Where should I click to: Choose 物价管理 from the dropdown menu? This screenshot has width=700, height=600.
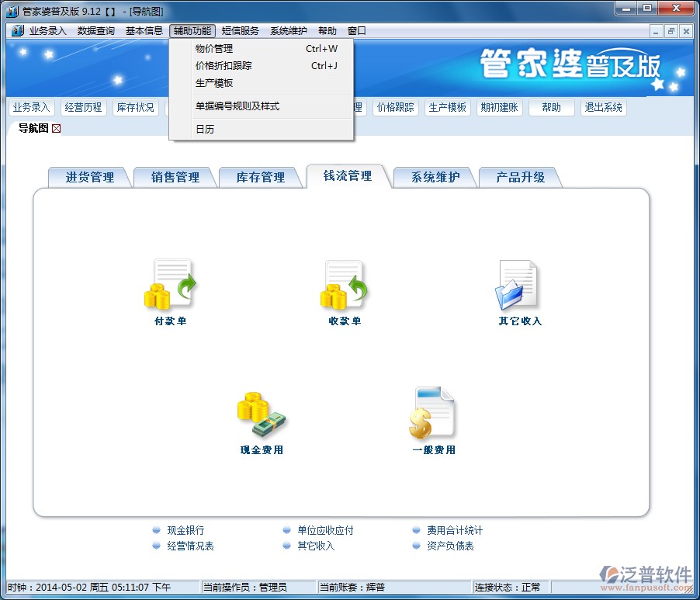[262, 49]
